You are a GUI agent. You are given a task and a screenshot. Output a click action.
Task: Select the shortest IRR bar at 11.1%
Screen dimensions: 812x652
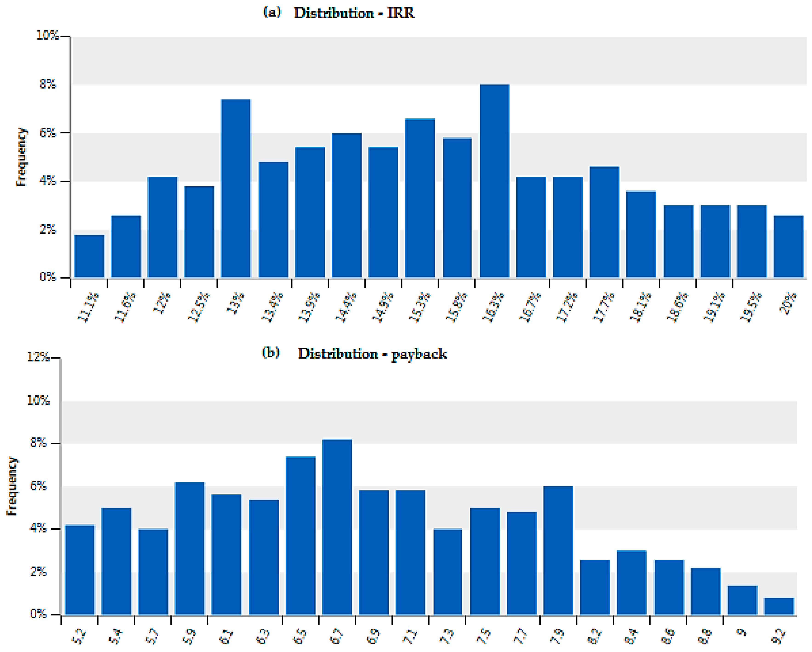(x=89, y=257)
